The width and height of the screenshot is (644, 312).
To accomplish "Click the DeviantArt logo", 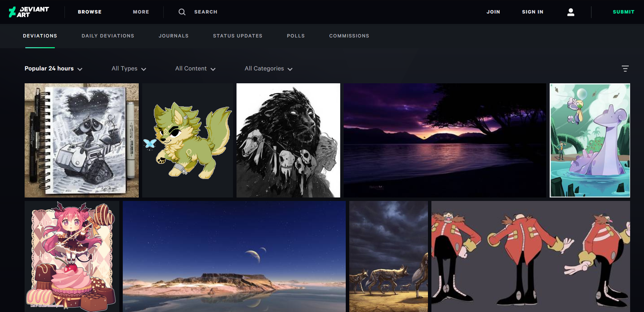I will pyautogui.click(x=29, y=12).
